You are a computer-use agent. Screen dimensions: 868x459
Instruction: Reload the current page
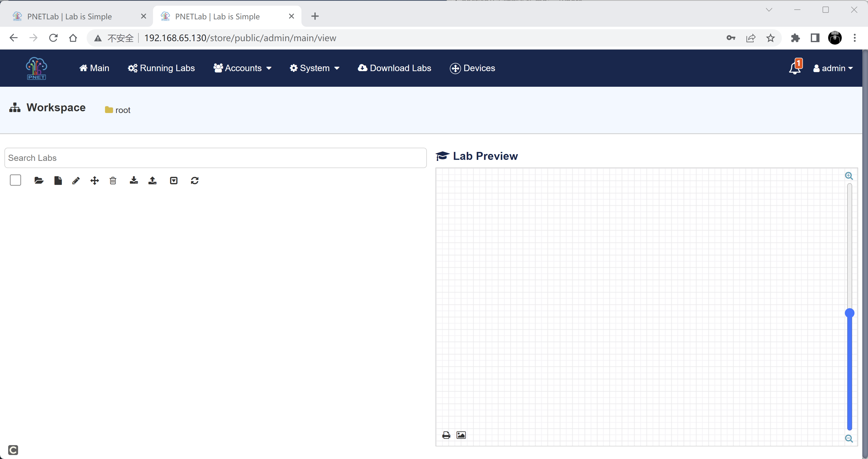(x=53, y=38)
